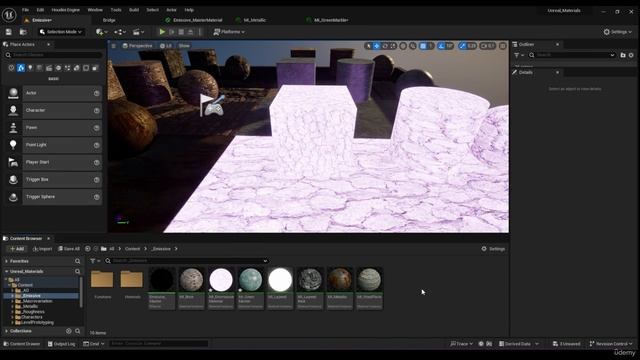The width and height of the screenshot is (640, 360).
Task: Select the Point Light entry
Action: tap(53, 145)
